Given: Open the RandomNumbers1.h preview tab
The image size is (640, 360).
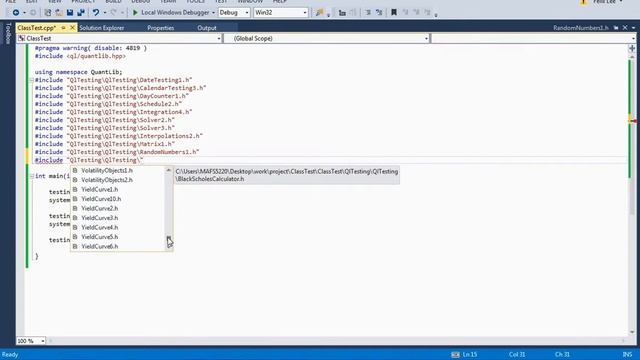Looking at the screenshot, I should point(580,28).
